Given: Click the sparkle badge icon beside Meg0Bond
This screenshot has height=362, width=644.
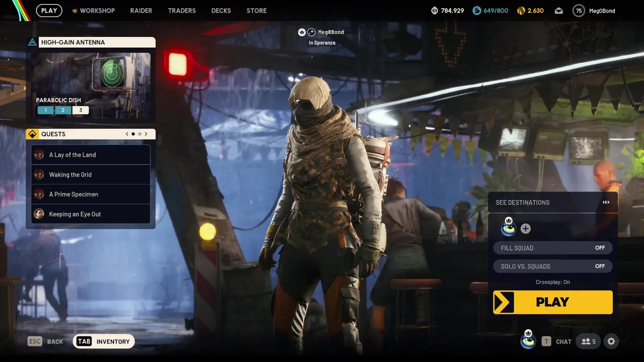Looking at the screenshot, I should click(x=311, y=32).
